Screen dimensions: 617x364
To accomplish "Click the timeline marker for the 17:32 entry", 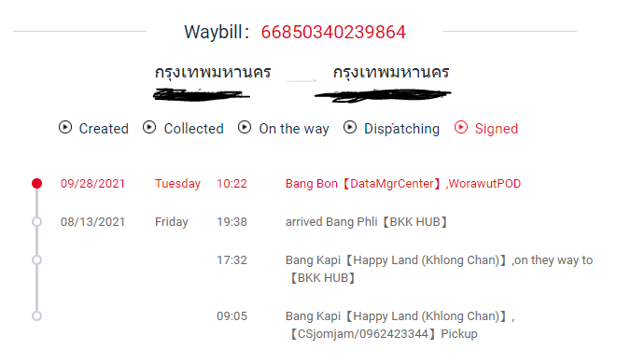I will coord(37,260).
